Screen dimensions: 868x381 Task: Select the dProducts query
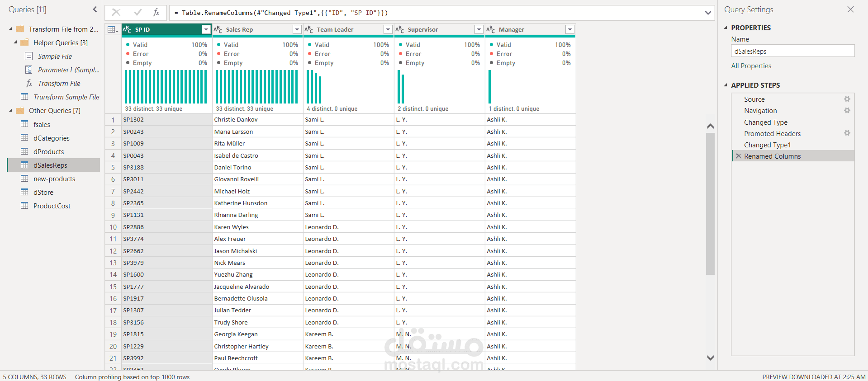pyautogui.click(x=48, y=152)
